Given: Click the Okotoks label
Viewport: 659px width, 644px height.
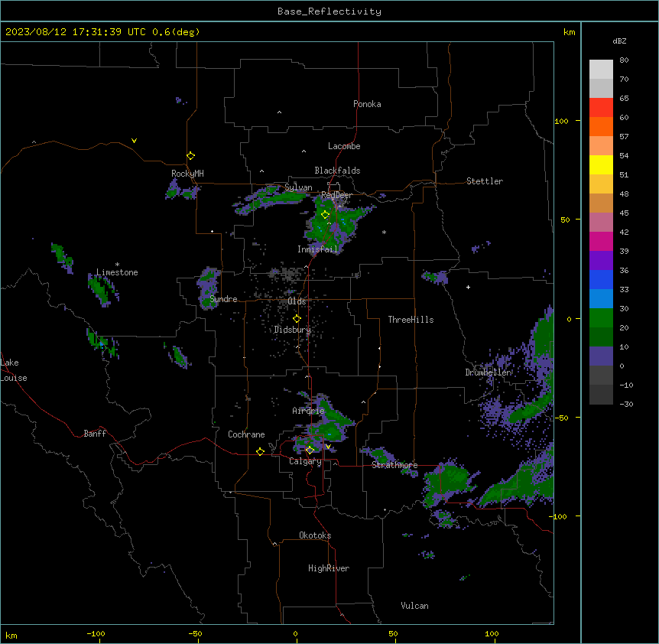Looking at the screenshot, I should (315, 535).
